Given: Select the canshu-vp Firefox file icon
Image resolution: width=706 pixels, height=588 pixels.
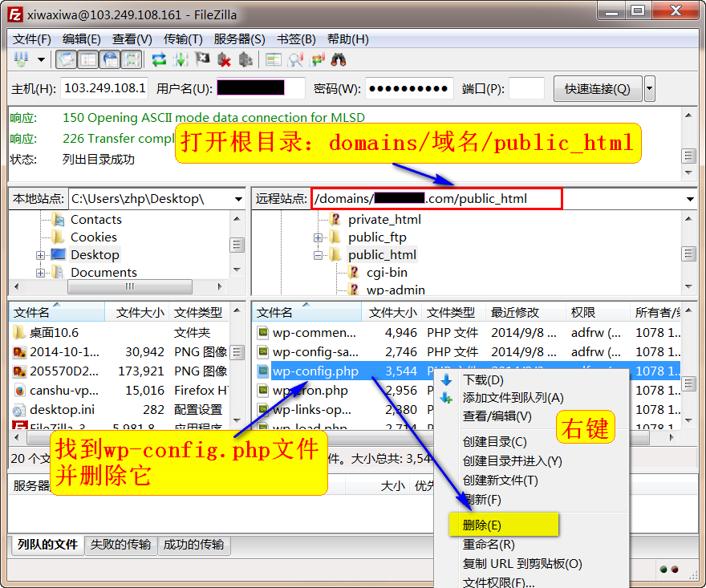Looking at the screenshot, I should click(x=19, y=391).
